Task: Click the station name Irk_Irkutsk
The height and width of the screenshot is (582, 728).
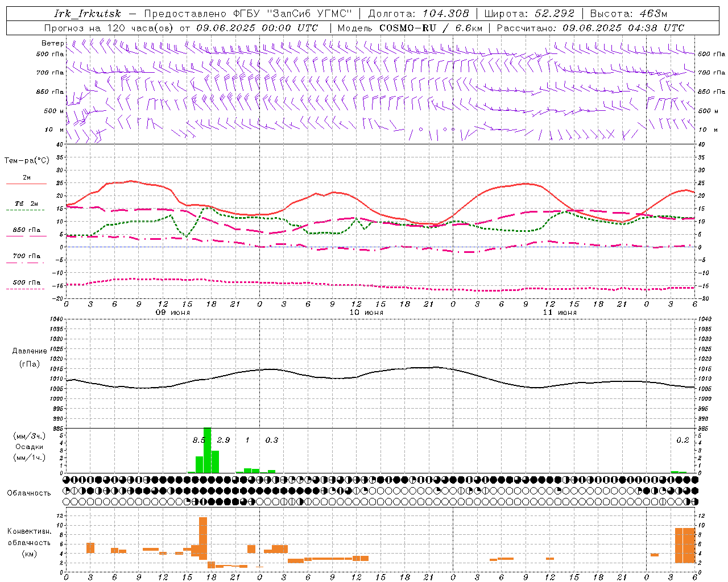Action: [88, 14]
